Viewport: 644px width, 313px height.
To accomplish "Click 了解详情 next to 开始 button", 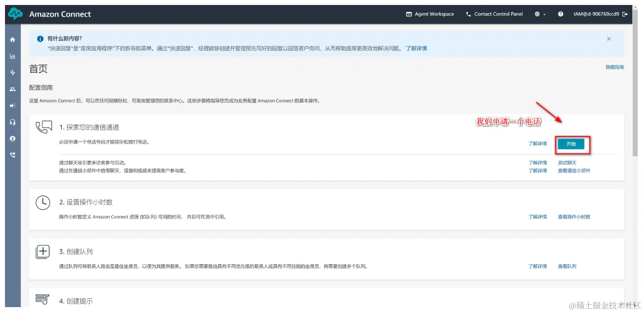I will 538,144.
